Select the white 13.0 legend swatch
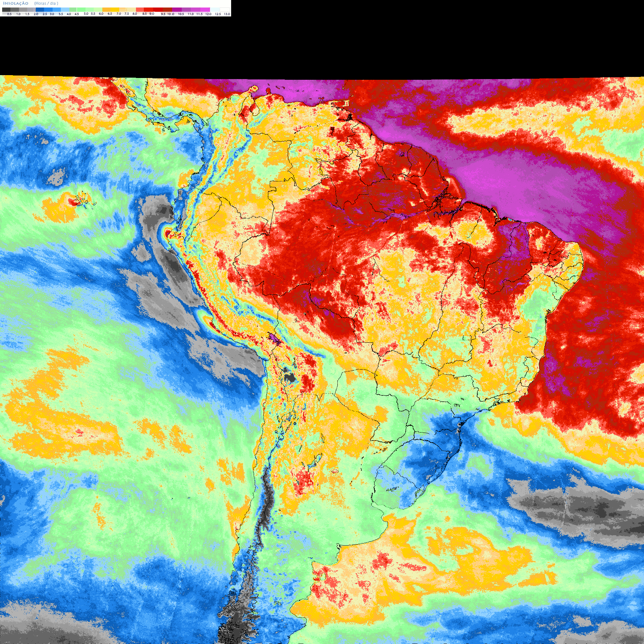644x644 pixels. point(225,10)
